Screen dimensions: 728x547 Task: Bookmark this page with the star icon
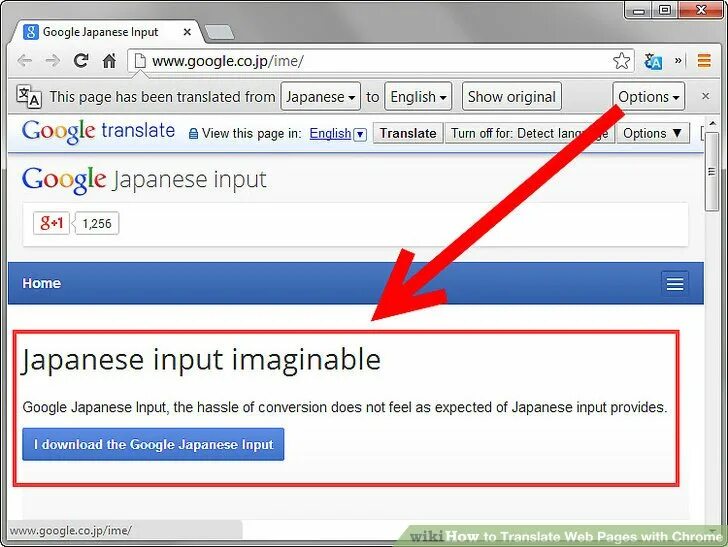tap(621, 61)
